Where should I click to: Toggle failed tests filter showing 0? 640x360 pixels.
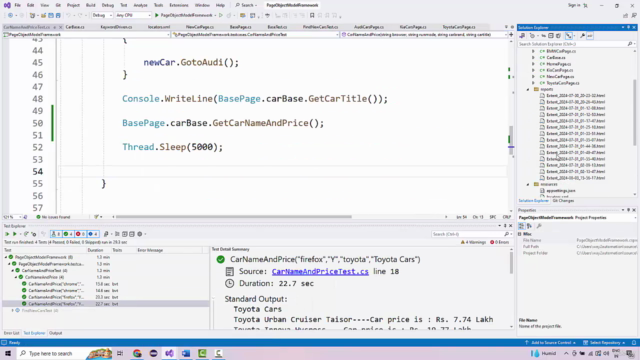click(80, 234)
